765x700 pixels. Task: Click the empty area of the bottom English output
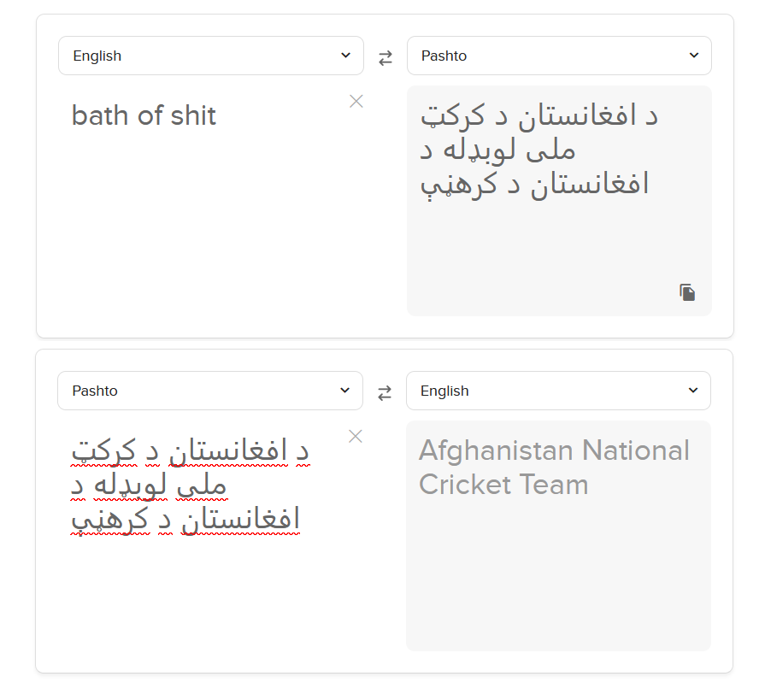[558, 575]
